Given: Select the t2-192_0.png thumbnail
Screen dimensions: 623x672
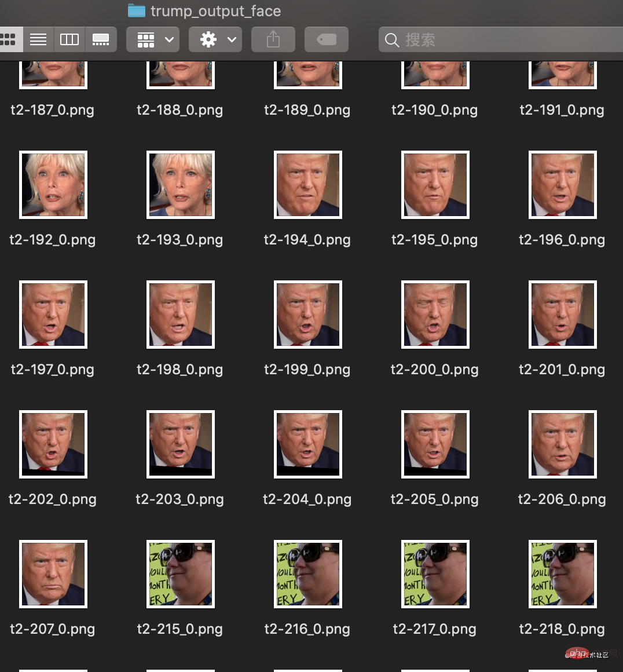Looking at the screenshot, I should click(53, 185).
